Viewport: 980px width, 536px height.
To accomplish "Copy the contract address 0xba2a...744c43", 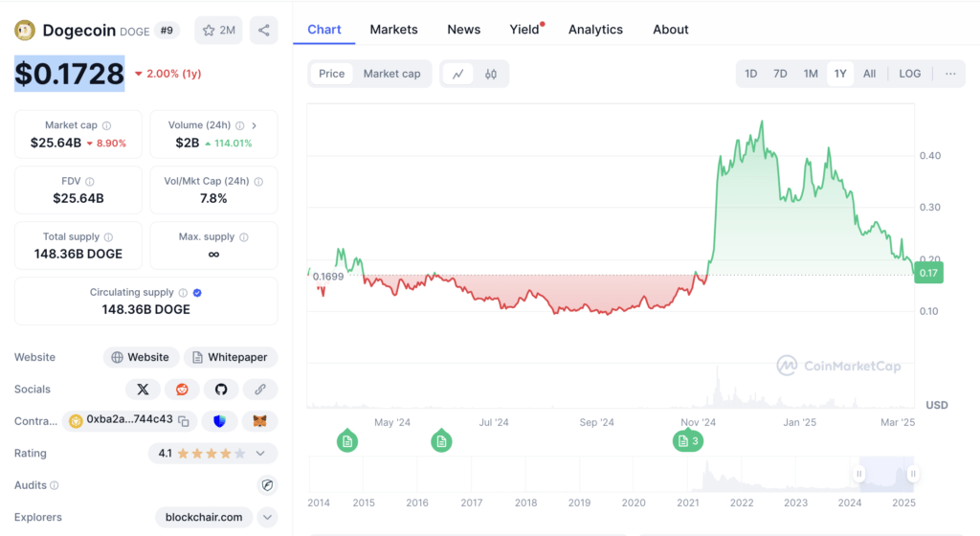I will tap(184, 421).
